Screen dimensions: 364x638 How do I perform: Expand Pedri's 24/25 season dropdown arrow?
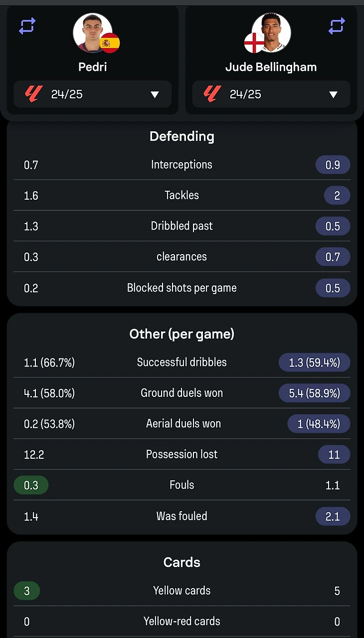155,94
